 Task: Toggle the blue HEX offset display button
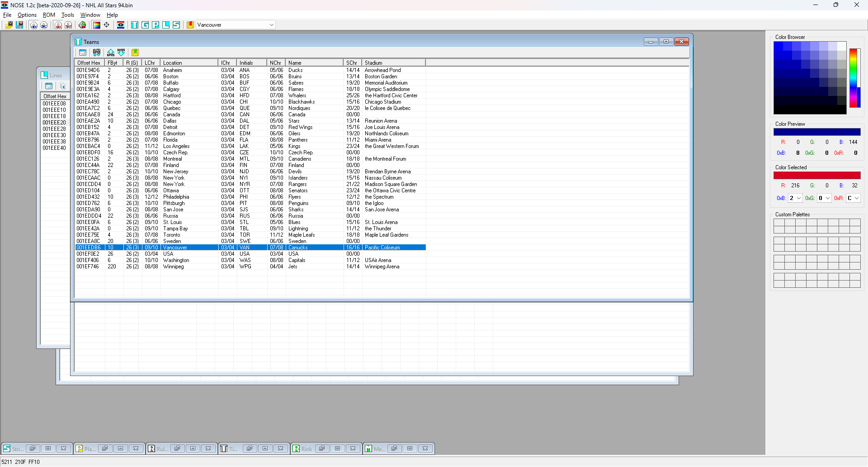(x=34, y=25)
